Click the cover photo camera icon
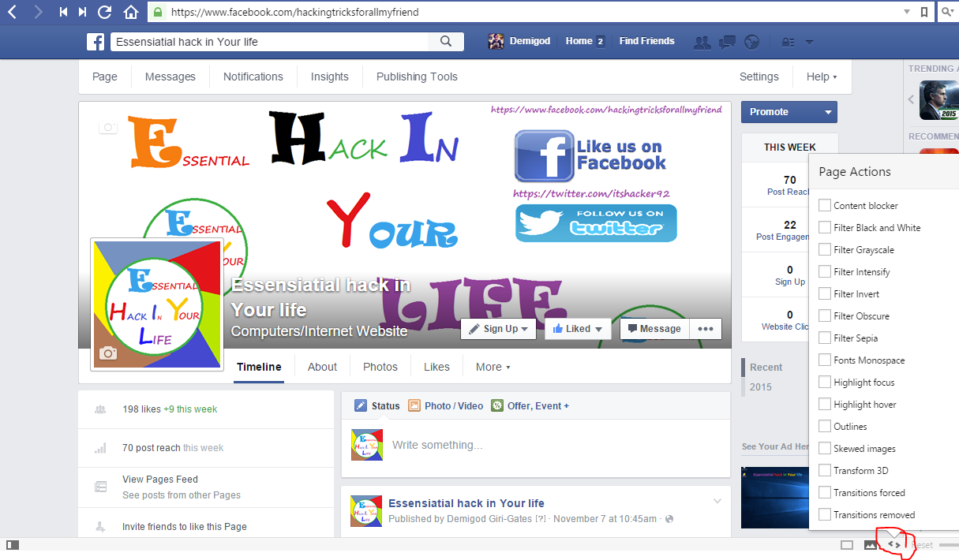 coord(108,127)
